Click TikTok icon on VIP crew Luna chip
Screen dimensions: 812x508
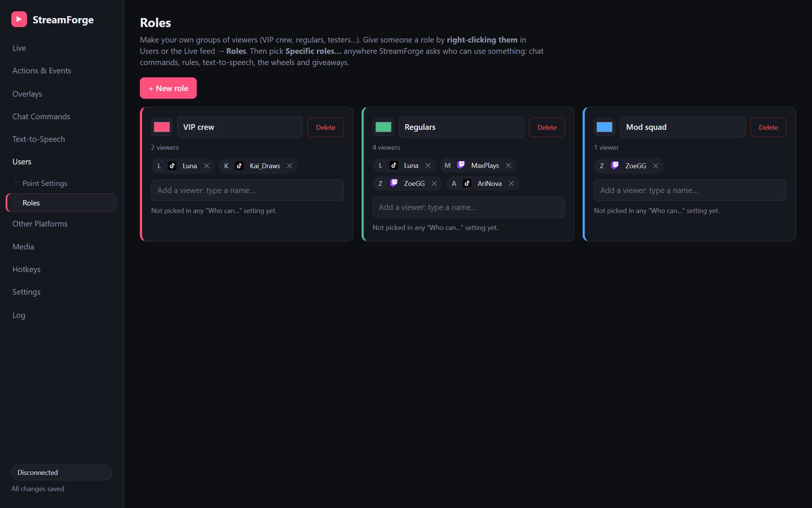172,166
